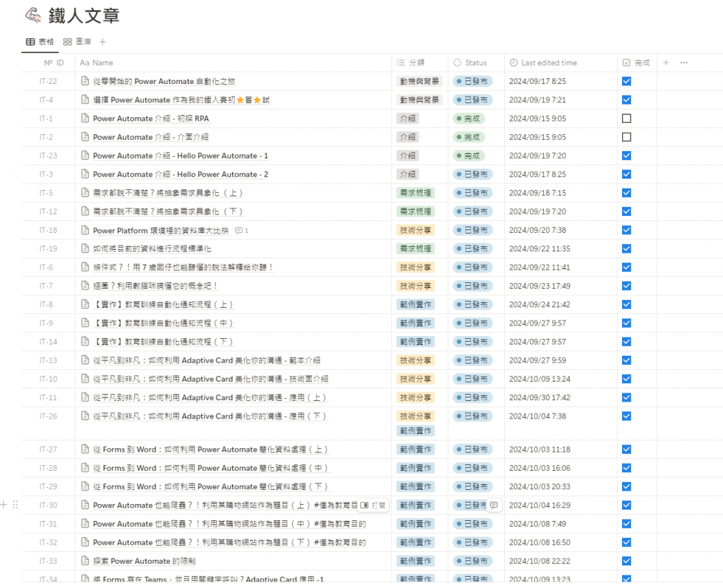Click page icon for IT-33 row
This screenshot has width=723, height=588.
point(85,560)
